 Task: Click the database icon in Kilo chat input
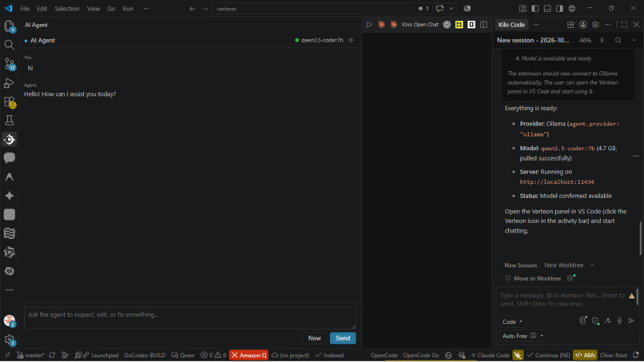(x=582, y=320)
